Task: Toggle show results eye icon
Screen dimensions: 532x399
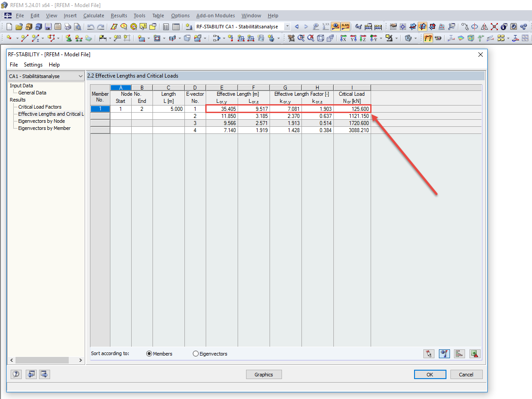Action: click(x=336, y=27)
